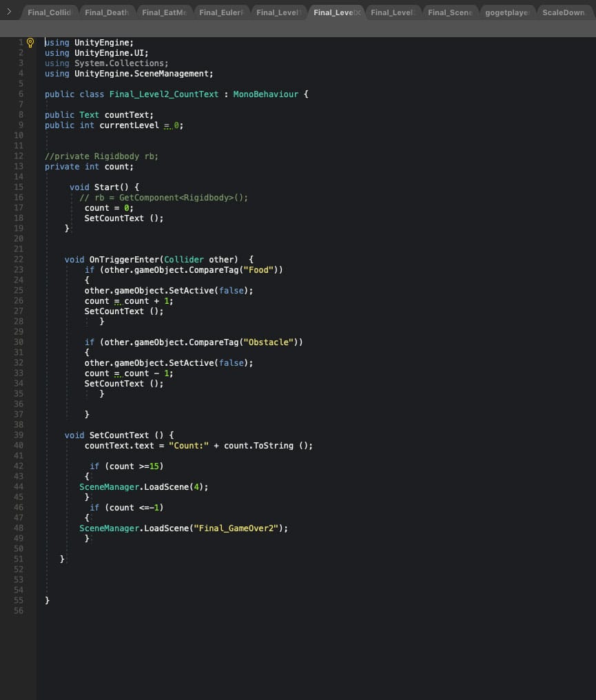Click line number 39 in the gutter

[x=19, y=435]
